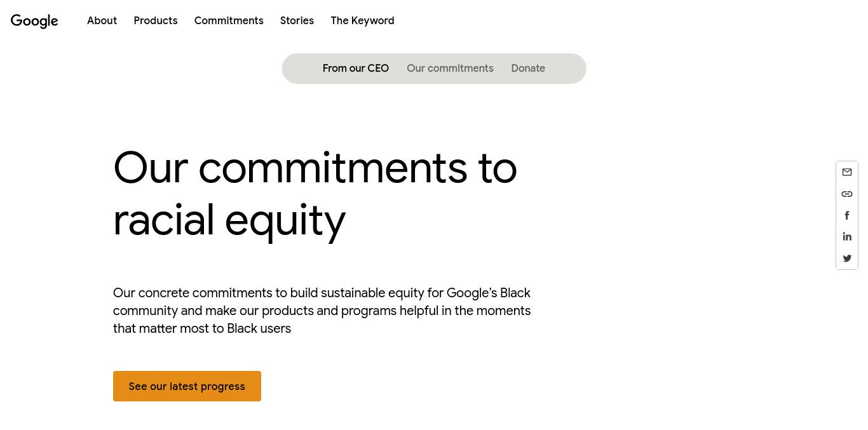Go to Stories in top navigation
868x430 pixels.
(297, 20)
